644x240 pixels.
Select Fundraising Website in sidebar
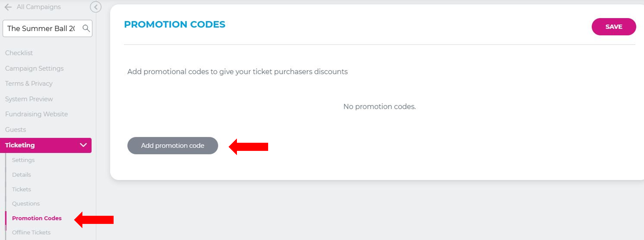point(36,114)
